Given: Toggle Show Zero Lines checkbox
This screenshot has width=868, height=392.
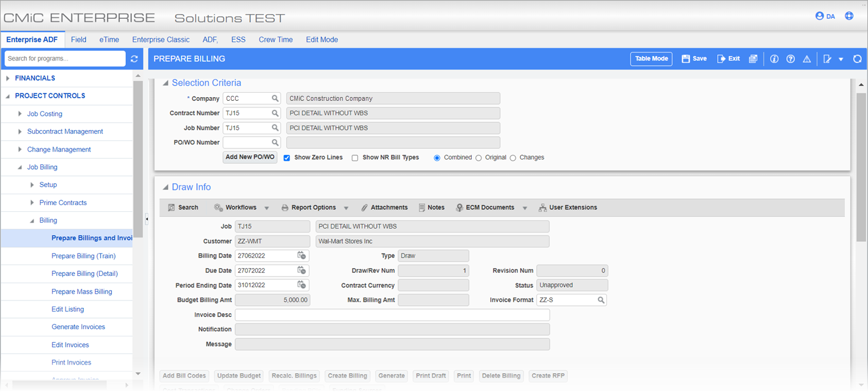Looking at the screenshot, I should 286,158.
